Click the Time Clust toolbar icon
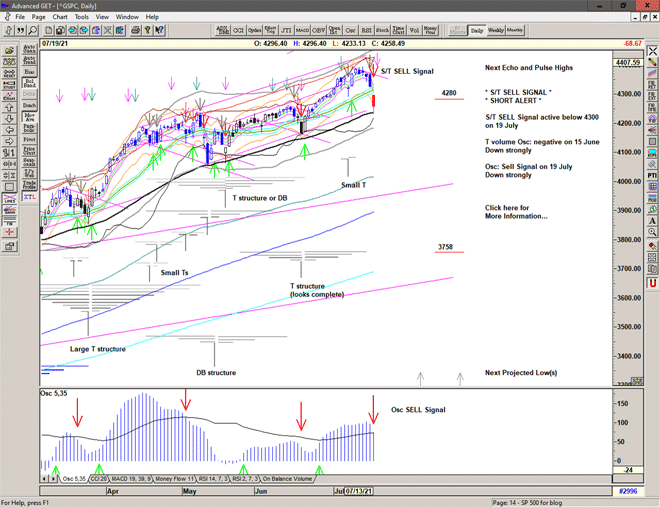The image size is (660, 507). click(399, 31)
